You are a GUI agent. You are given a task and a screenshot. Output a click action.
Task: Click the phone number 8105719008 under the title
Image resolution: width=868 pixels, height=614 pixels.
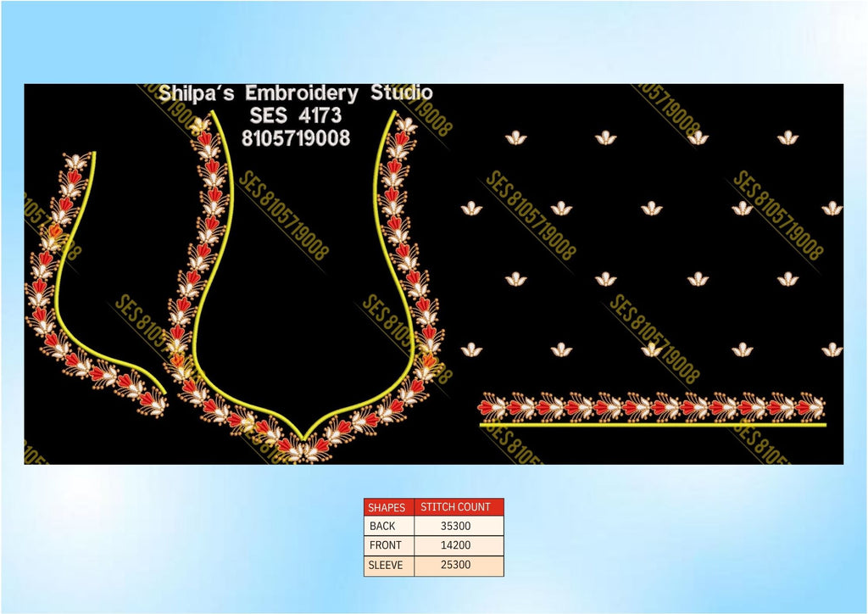click(296, 138)
